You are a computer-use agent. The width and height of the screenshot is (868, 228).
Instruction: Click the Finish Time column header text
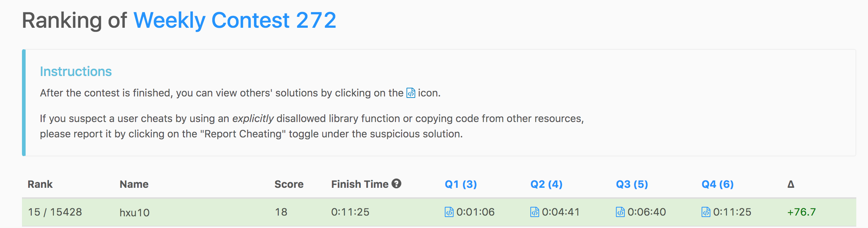pyautogui.click(x=359, y=184)
